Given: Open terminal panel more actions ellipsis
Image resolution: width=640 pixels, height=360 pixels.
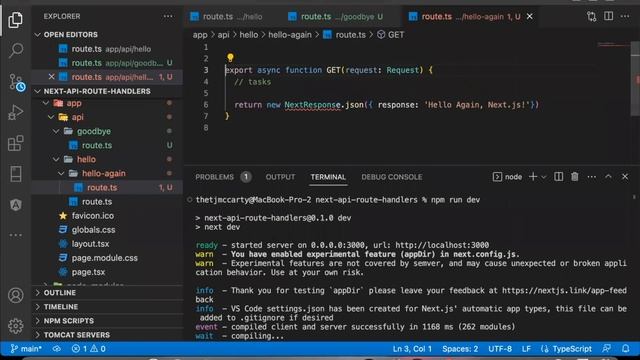Looking at the screenshot, I should pyautogui.click(x=591, y=177).
